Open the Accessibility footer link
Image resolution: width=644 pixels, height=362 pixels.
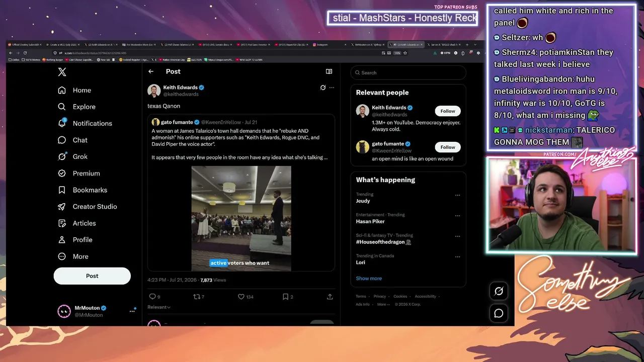[x=425, y=297]
